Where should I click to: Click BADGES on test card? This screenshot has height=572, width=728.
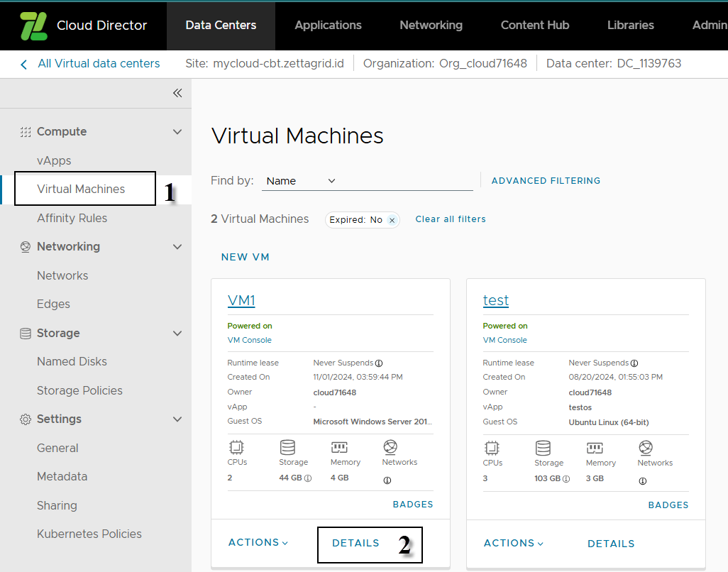[668, 505]
